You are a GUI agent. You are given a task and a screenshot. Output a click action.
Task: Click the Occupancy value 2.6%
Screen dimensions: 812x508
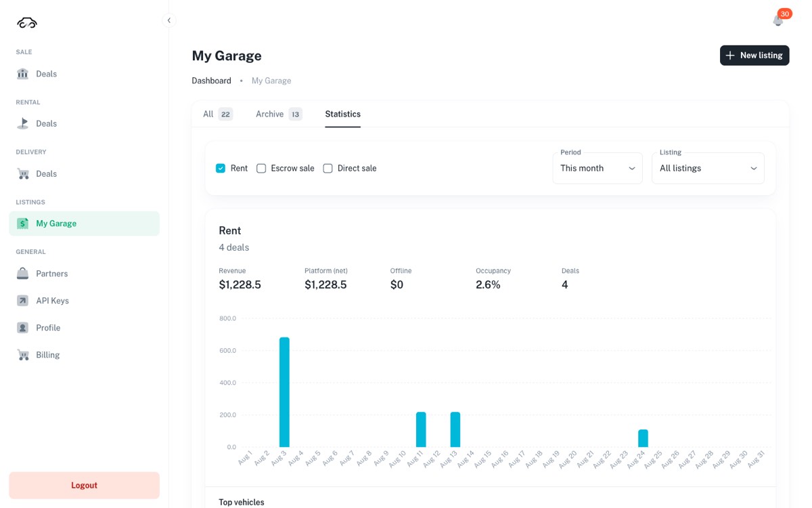click(488, 285)
